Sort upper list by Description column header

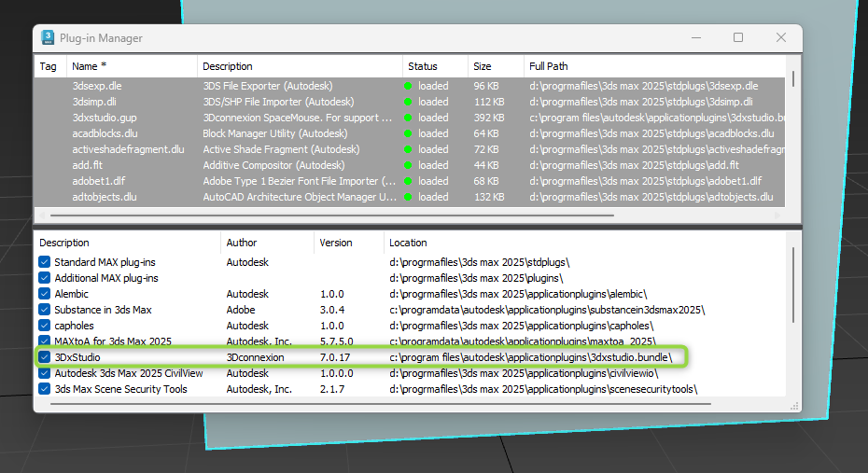coord(300,66)
